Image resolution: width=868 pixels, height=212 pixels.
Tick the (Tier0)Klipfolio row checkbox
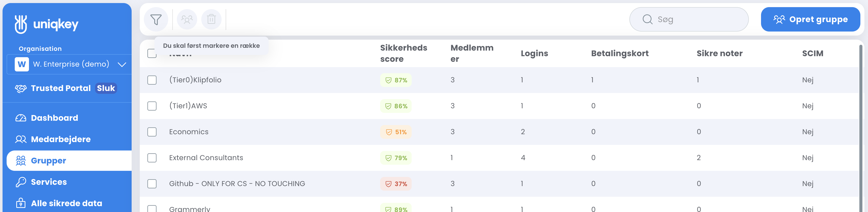point(152,80)
